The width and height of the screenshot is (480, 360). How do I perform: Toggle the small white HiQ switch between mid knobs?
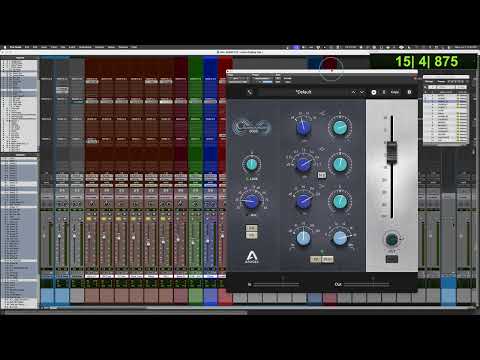(x=321, y=175)
